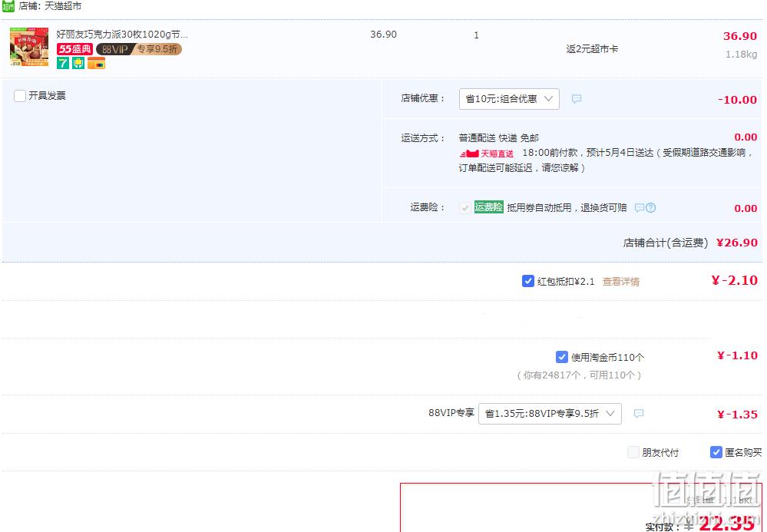The image size is (767, 532).
Task: Click the product title 好丽友巧克力派30枚1020g
Action: click(x=122, y=35)
